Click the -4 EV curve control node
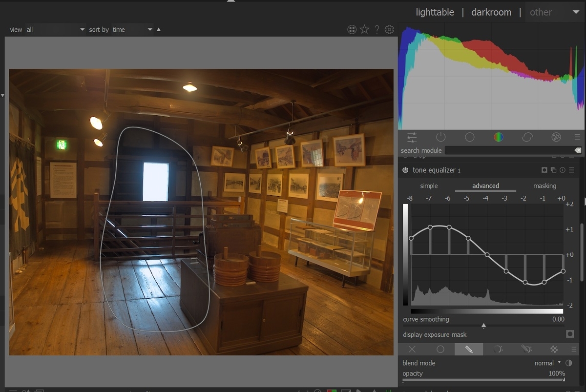 (x=487, y=255)
